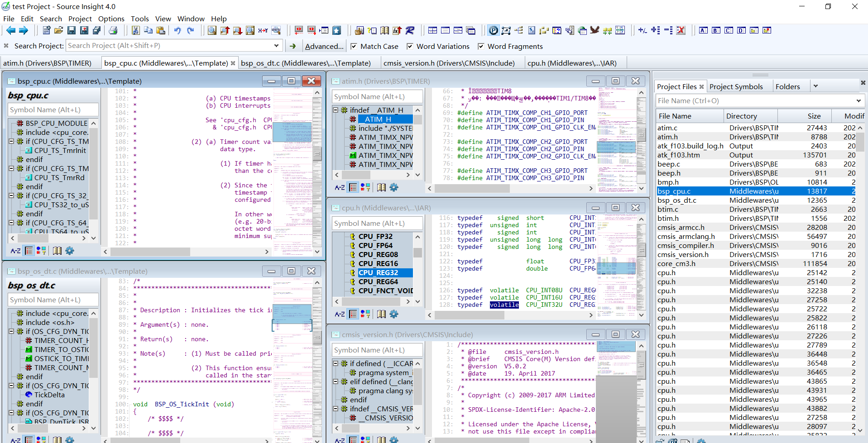Open the Search Project dropdown arrow

click(276, 46)
